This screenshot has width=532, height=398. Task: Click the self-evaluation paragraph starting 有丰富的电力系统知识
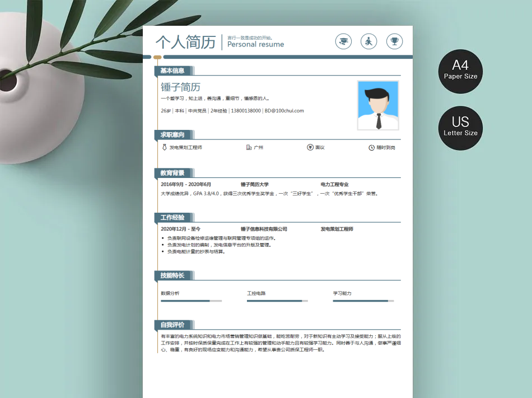pyautogui.click(x=281, y=343)
